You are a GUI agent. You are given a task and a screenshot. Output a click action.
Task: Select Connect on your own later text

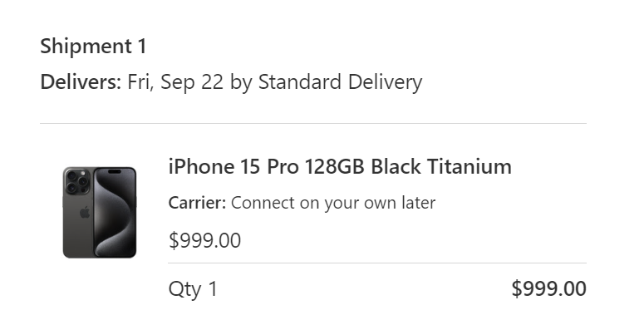[333, 204]
